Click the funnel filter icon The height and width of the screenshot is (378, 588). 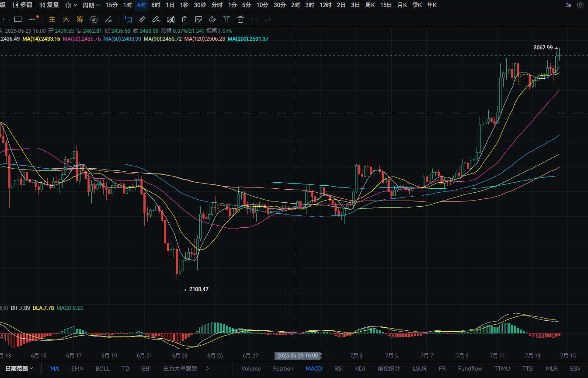pos(226,19)
